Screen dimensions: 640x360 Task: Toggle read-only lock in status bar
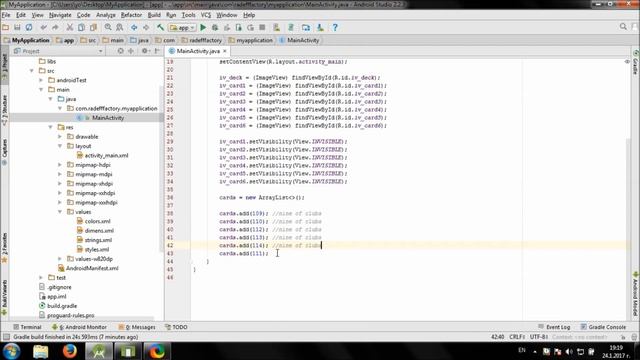tap(623, 337)
